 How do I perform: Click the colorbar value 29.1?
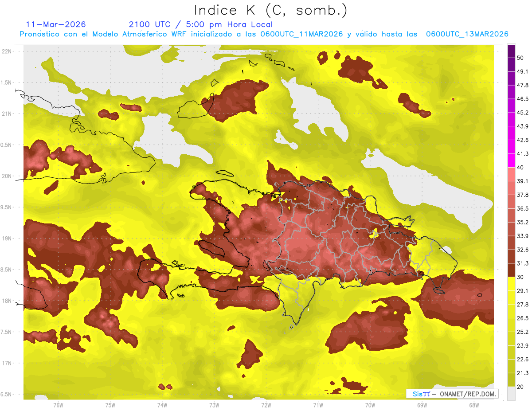(523, 291)
